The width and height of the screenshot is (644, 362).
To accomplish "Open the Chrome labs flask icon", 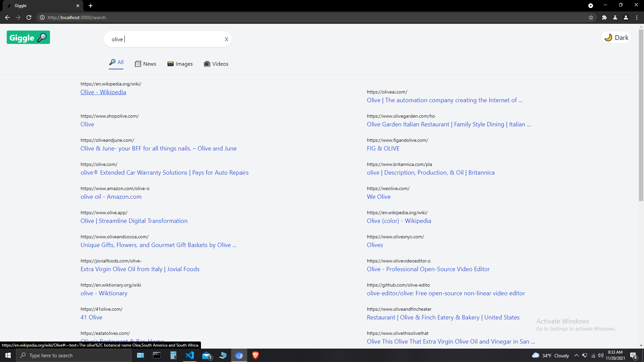I will coord(615,17).
